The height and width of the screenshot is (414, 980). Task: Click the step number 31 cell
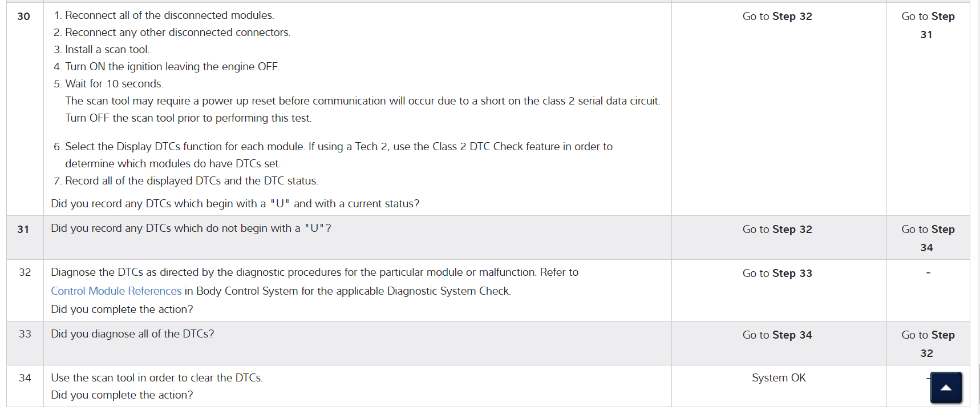[23, 230]
